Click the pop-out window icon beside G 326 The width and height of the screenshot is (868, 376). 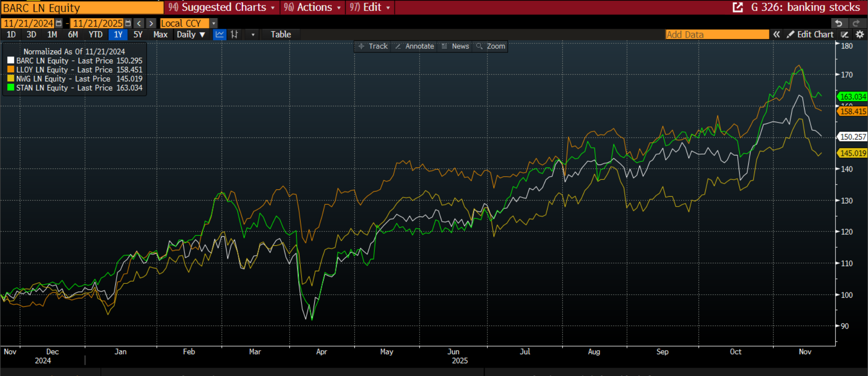pos(737,7)
